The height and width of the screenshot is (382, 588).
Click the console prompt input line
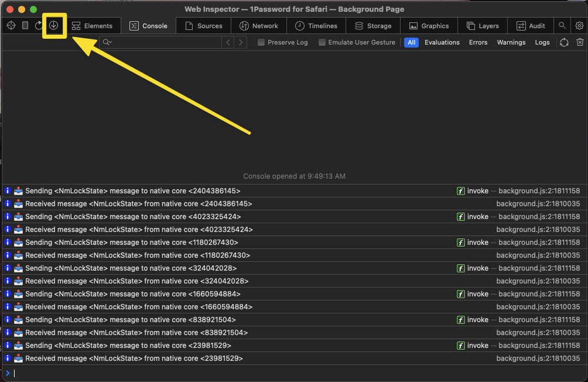[294, 373]
